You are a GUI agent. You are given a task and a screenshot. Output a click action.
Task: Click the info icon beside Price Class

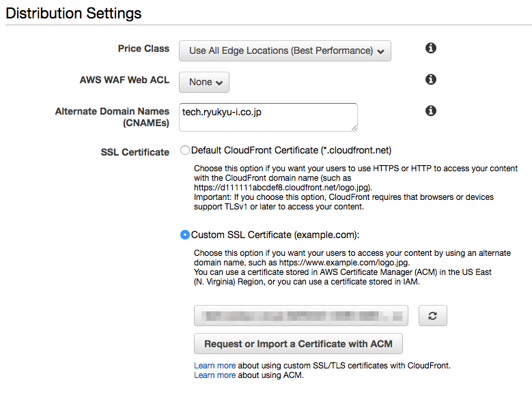[x=431, y=48]
